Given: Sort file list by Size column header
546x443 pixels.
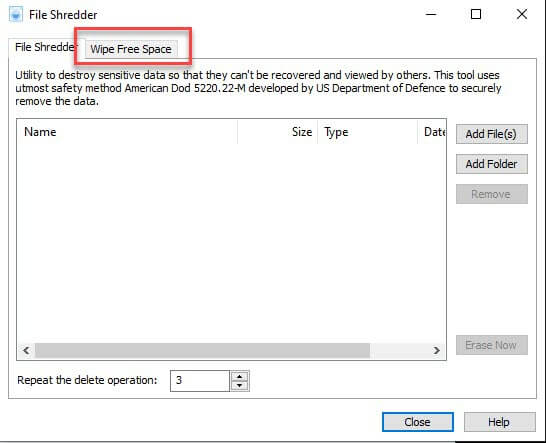Looking at the screenshot, I should coord(278,132).
